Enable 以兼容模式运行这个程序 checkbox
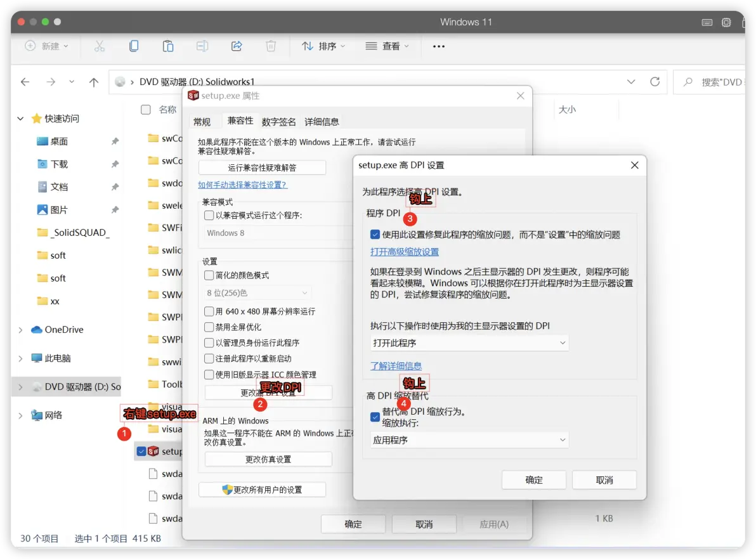The height and width of the screenshot is (560, 756). (209, 216)
